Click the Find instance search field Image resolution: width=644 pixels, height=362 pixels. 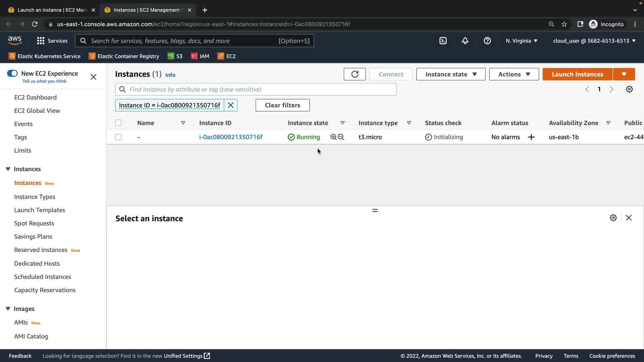258,89
